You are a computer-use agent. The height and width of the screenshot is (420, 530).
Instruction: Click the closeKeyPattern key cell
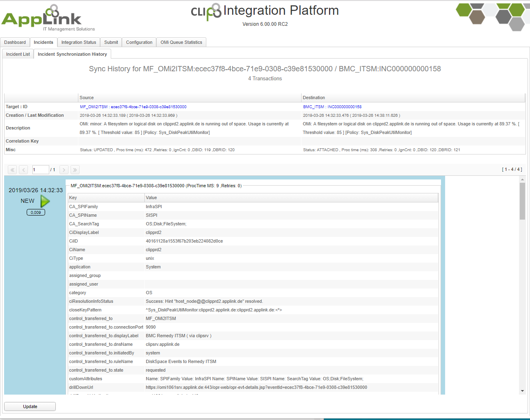click(x=106, y=310)
